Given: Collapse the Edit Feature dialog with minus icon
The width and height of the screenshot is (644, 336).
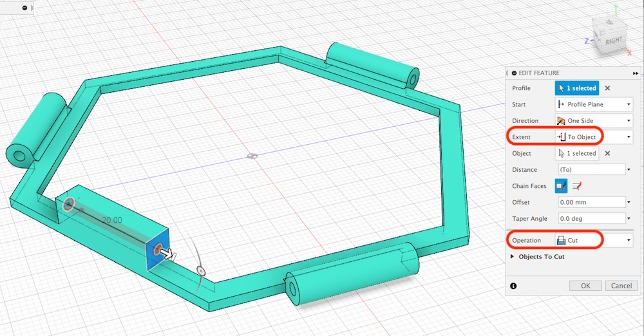Looking at the screenshot, I should pos(513,73).
